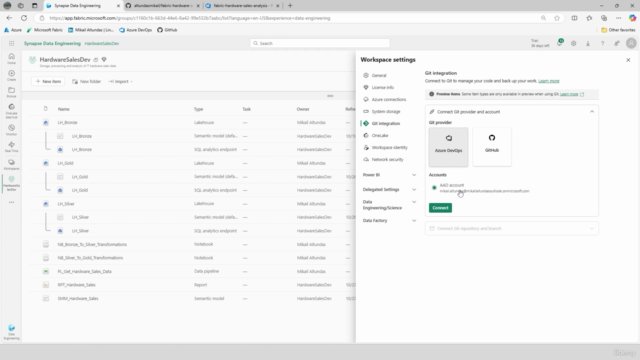
Task: Open the download icon in the header
Action: (588, 43)
